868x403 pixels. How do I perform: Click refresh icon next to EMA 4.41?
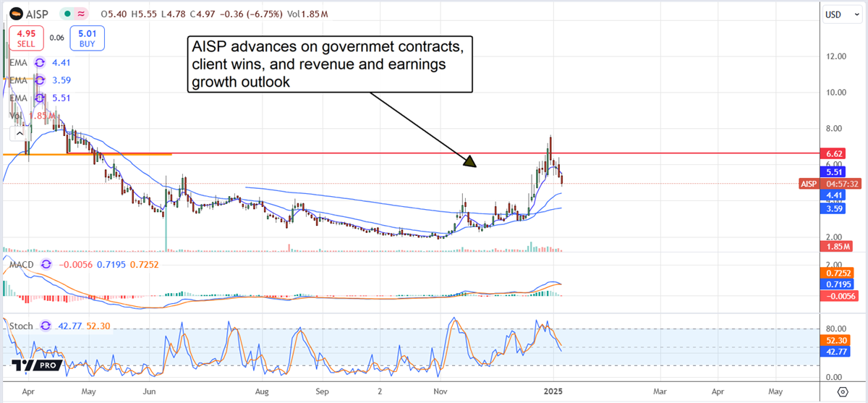pos(39,64)
